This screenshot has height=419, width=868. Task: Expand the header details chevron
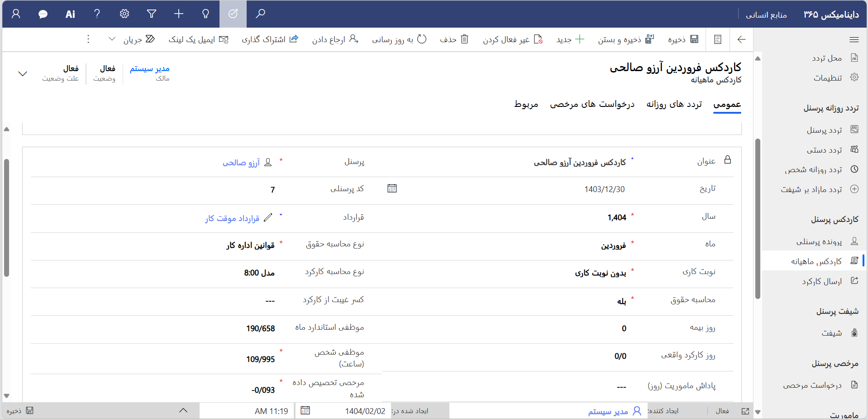(x=23, y=74)
